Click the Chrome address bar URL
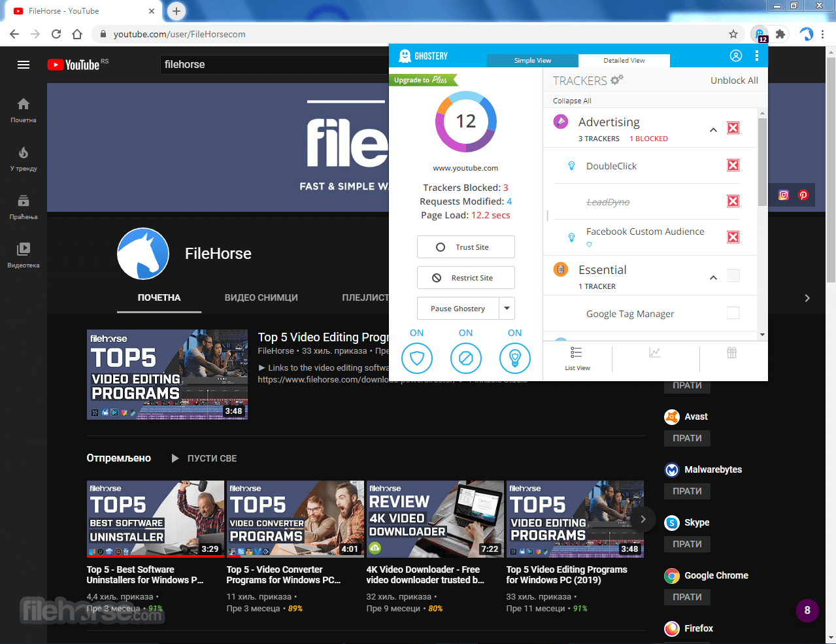The image size is (836, 644). click(180, 34)
